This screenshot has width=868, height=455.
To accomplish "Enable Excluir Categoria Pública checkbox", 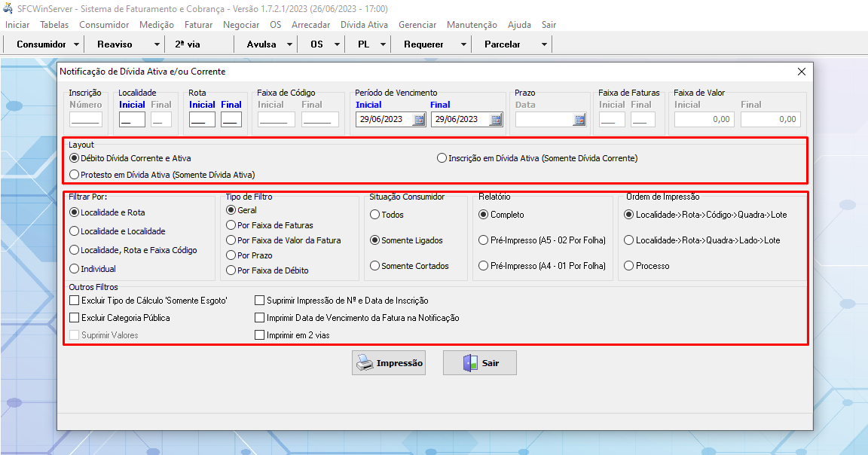I will pyautogui.click(x=74, y=317).
